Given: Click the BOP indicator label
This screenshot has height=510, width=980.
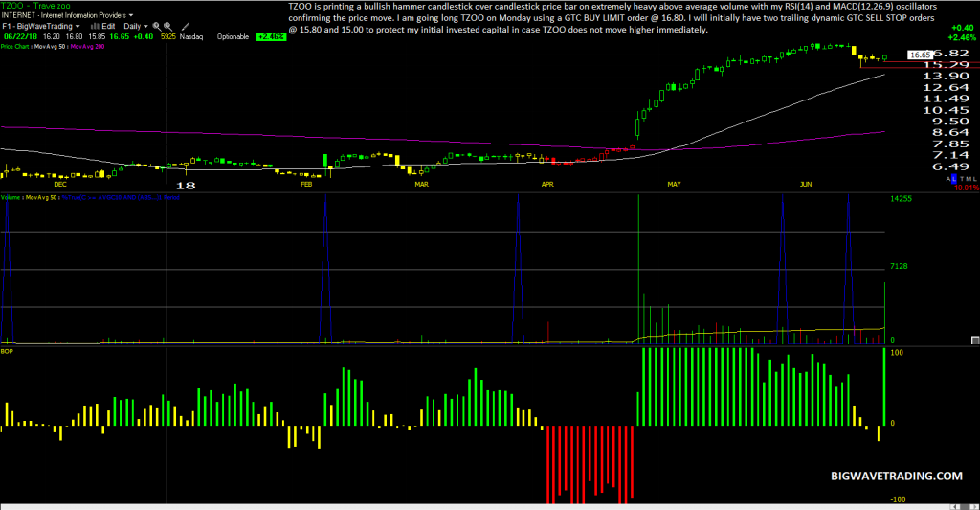Looking at the screenshot, I should point(7,352).
